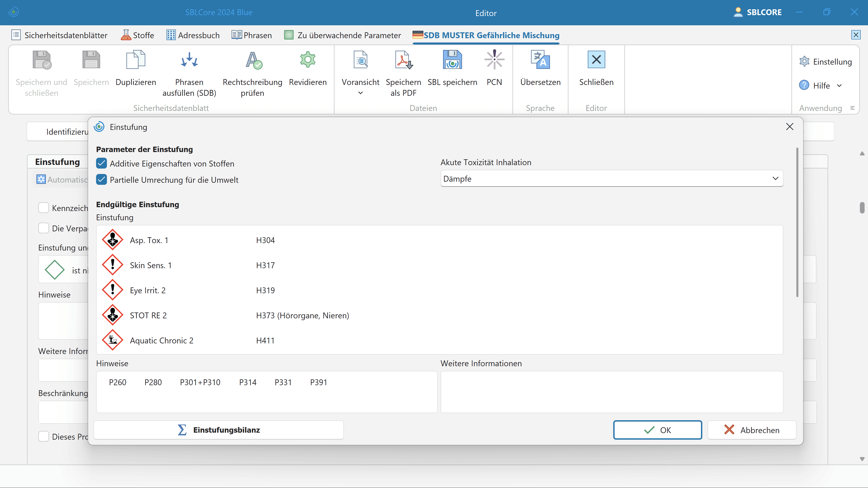Viewport: 868px width, 488px height.
Task: Click the Revidieren gear icon
Action: coord(308,60)
